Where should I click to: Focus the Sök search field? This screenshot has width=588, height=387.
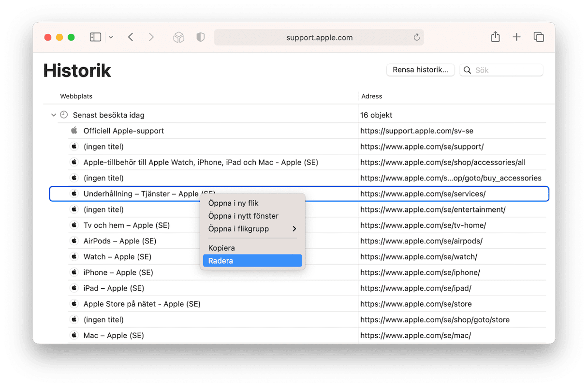tap(501, 70)
